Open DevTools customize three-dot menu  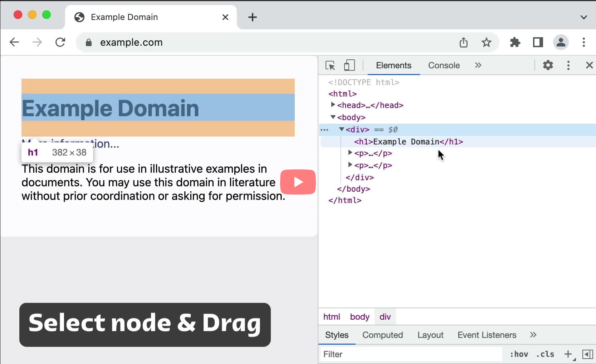pos(568,65)
